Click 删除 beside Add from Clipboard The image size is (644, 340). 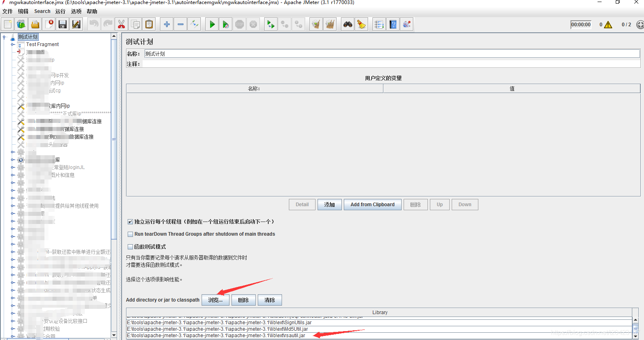click(x=415, y=205)
